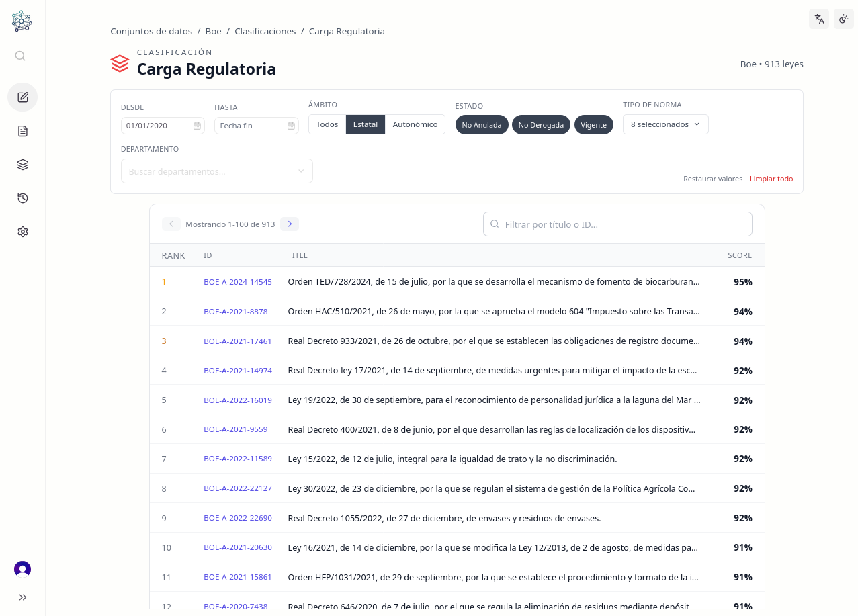
Task: Toggle the Vigente state filter
Action: (593, 125)
